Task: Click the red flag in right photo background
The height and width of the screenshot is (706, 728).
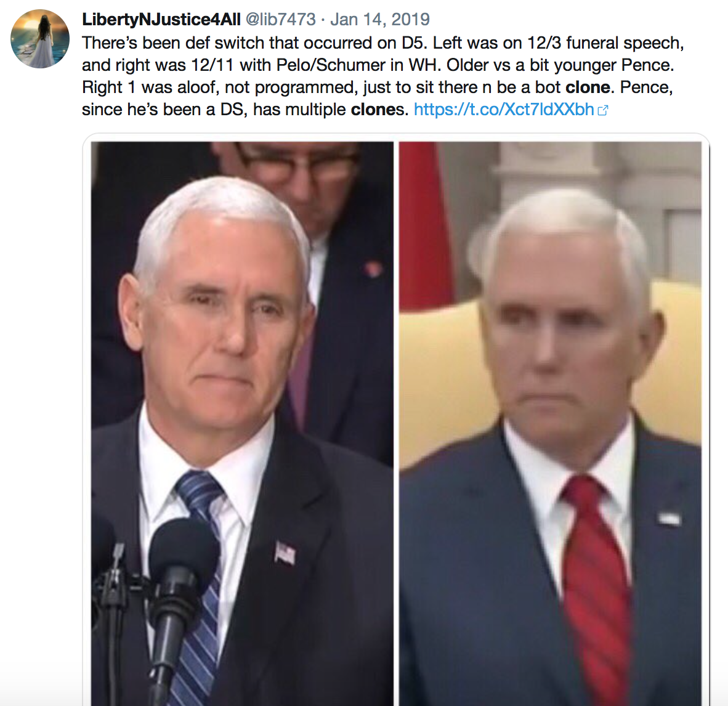Action: pyautogui.click(x=425, y=223)
